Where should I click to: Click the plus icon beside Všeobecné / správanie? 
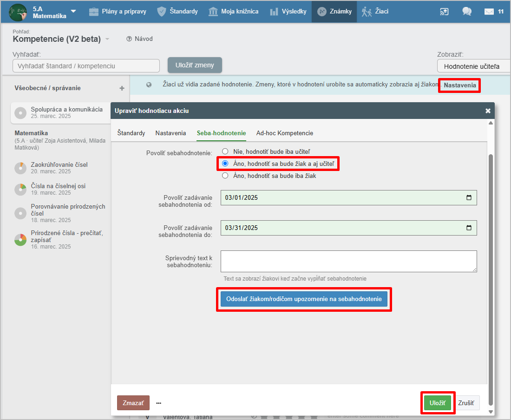[x=122, y=88]
